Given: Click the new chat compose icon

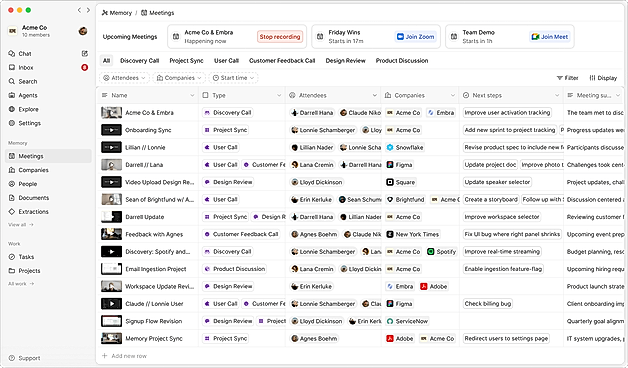Looking at the screenshot, I should pos(85,53).
